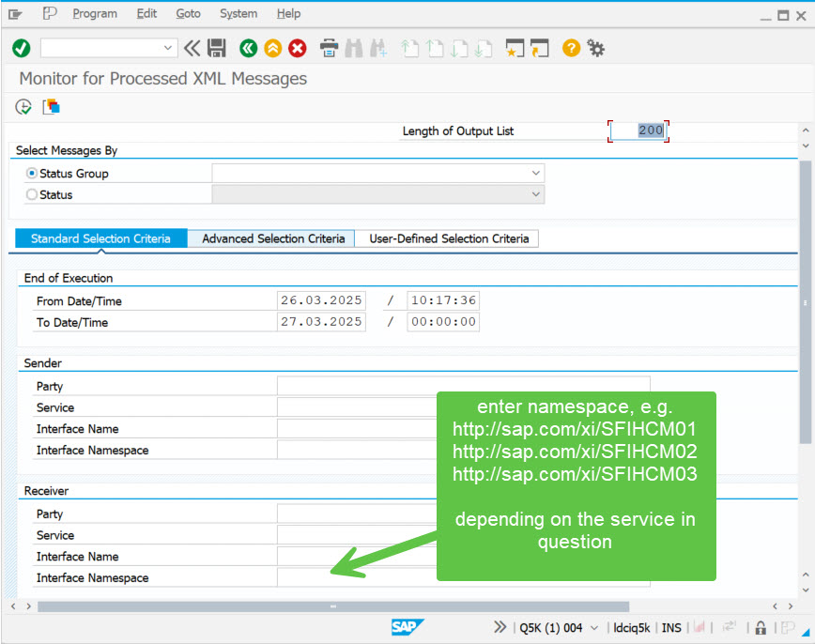The image size is (815, 644).
Task: Click the Previous Page icon
Action: 435,48
